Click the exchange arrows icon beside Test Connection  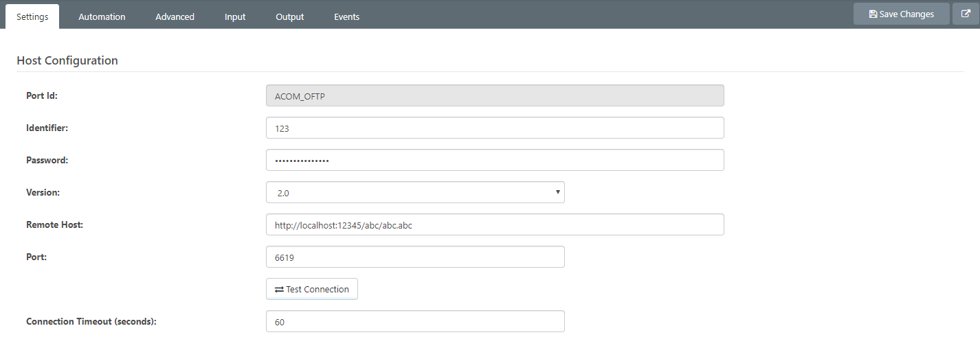pos(279,290)
